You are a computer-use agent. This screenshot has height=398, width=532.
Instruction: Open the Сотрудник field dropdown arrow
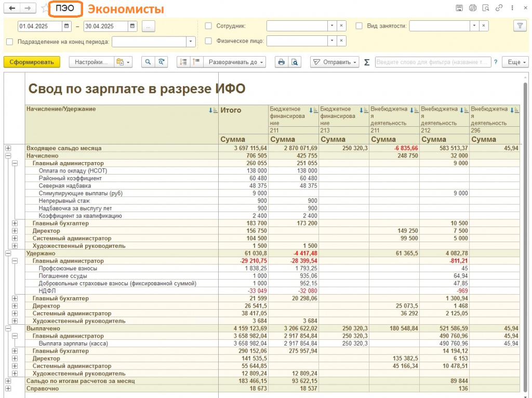click(x=332, y=25)
